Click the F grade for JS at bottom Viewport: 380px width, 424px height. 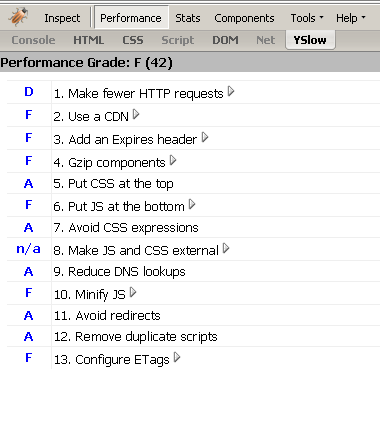[29, 205]
